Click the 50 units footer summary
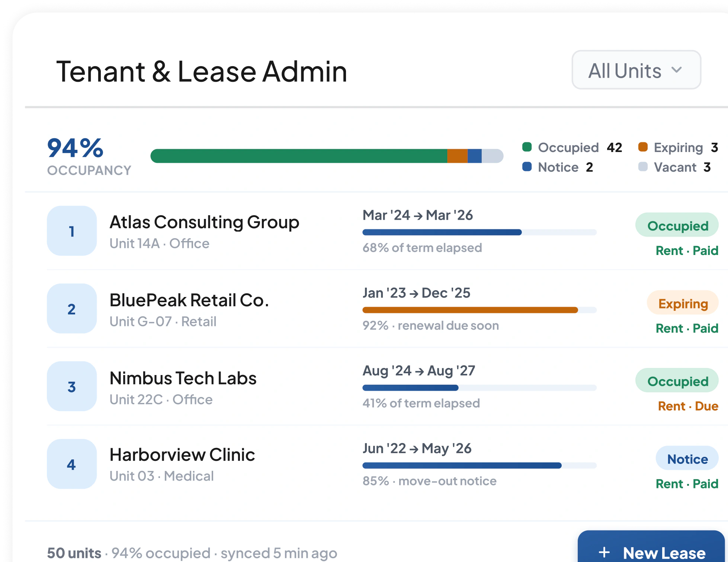The image size is (728, 562). coord(74,553)
